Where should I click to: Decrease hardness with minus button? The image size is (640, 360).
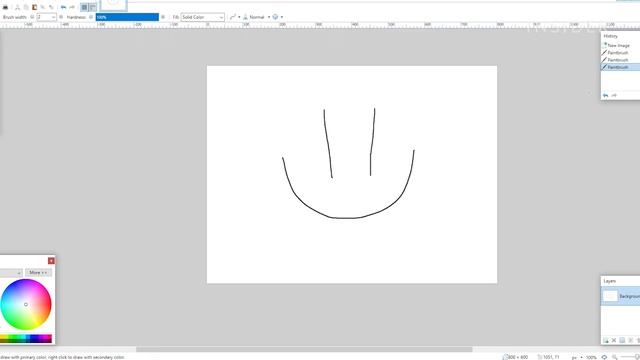(x=91, y=17)
